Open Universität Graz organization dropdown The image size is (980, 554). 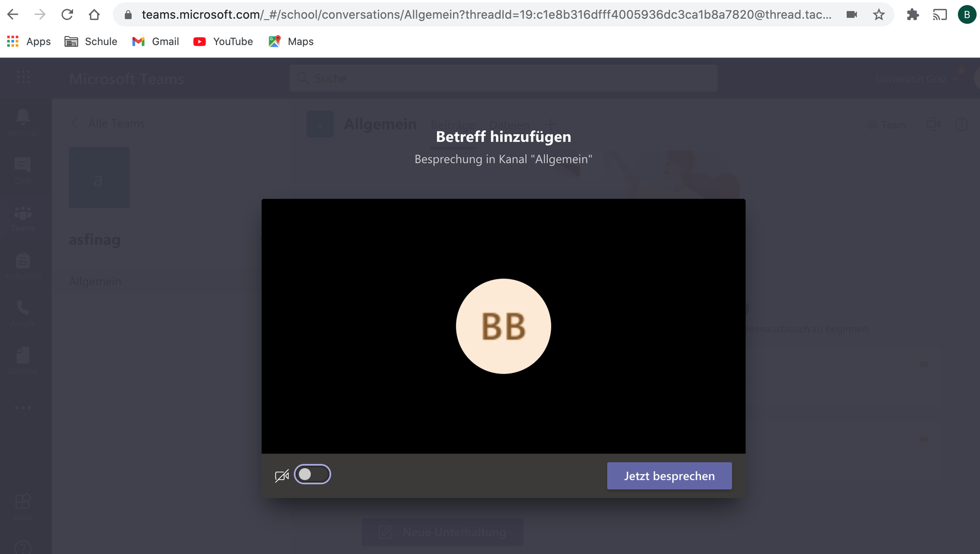tap(917, 79)
